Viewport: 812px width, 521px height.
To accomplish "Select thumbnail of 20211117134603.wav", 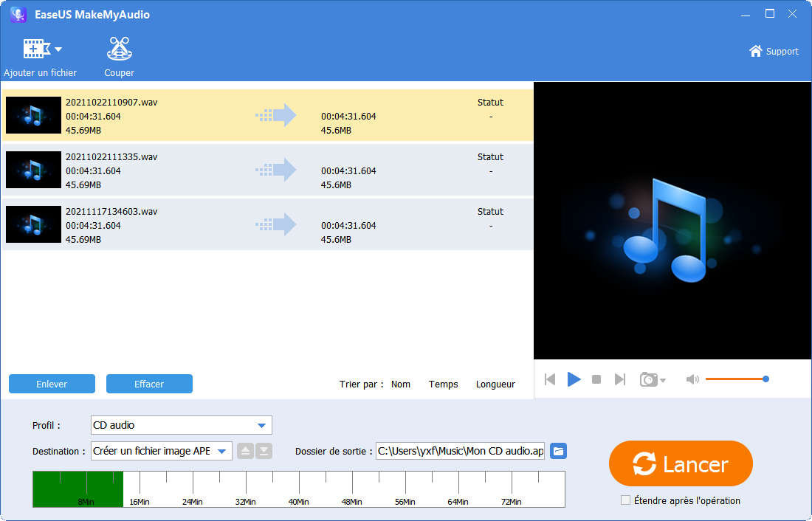I will click(x=33, y=224).
